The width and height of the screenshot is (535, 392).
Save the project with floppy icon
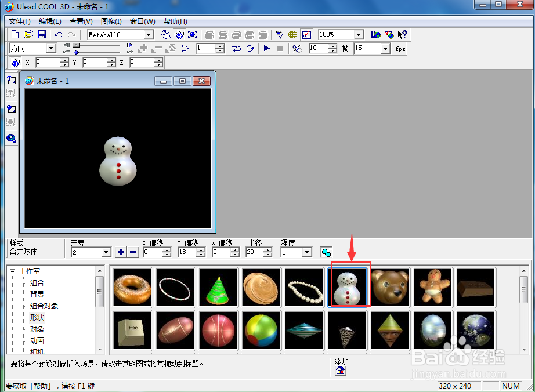click(42, 34)
